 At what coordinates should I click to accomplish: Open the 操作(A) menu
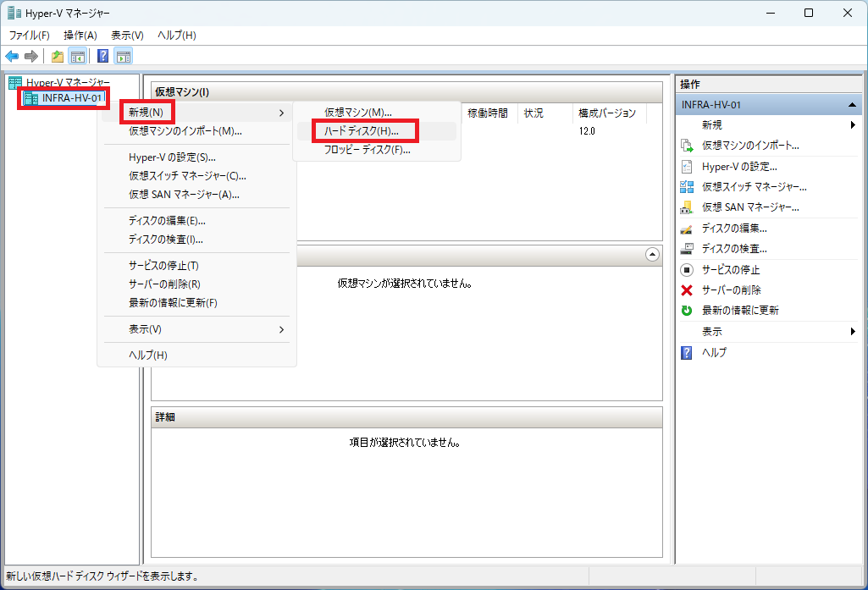tap(80, 36)
